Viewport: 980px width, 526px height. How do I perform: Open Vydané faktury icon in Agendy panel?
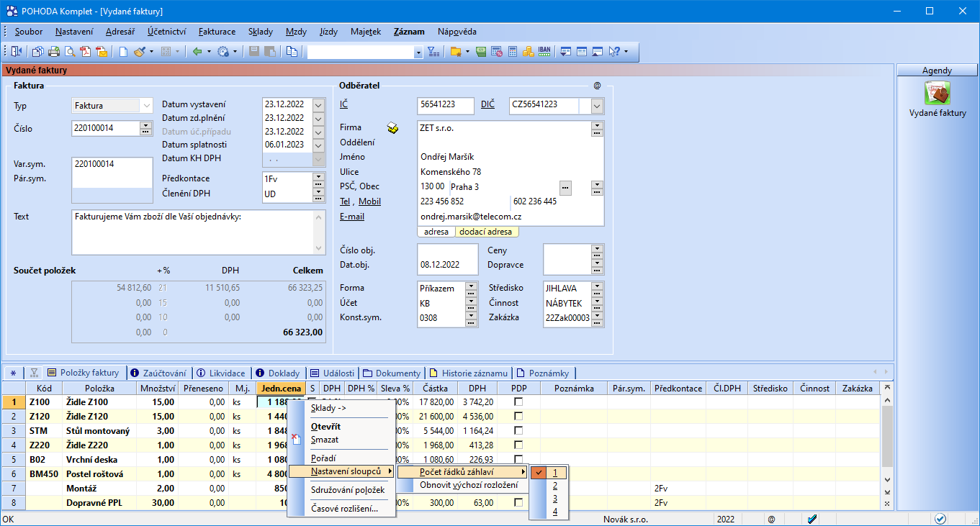[938, 94]
